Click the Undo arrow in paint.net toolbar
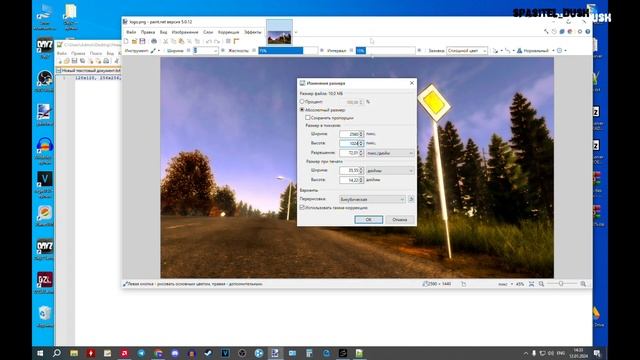This screenshot has height=360, width=640. pyautogui.click(x=209, y=41)
